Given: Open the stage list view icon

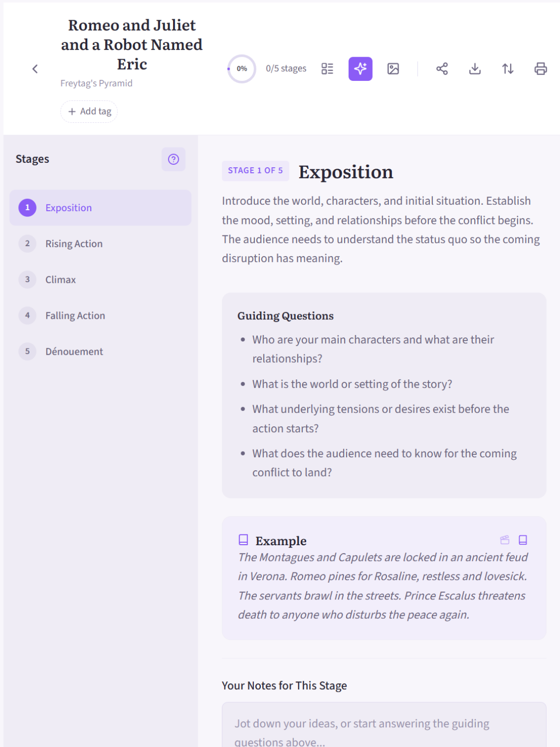Looking at the screenshot, I should tap(327, 69).
